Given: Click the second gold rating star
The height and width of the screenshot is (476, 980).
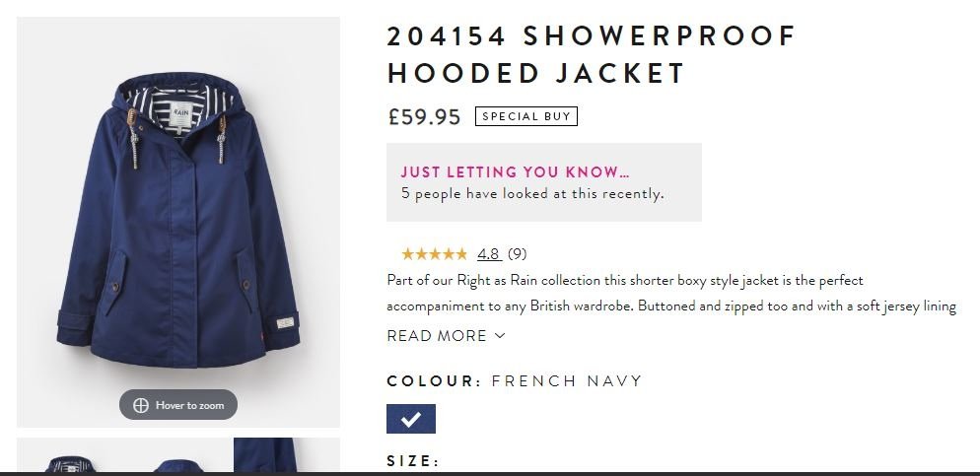Looking at the screenshot, I should pos(421,254).
